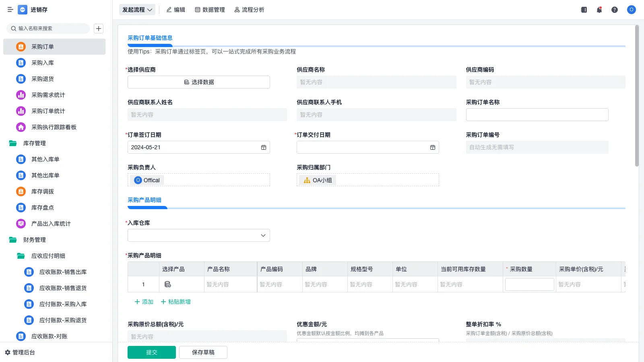Select the 采购订单基础信息 tab
The height and width of the screenshot is (362, 644).
tap(150, 38)
